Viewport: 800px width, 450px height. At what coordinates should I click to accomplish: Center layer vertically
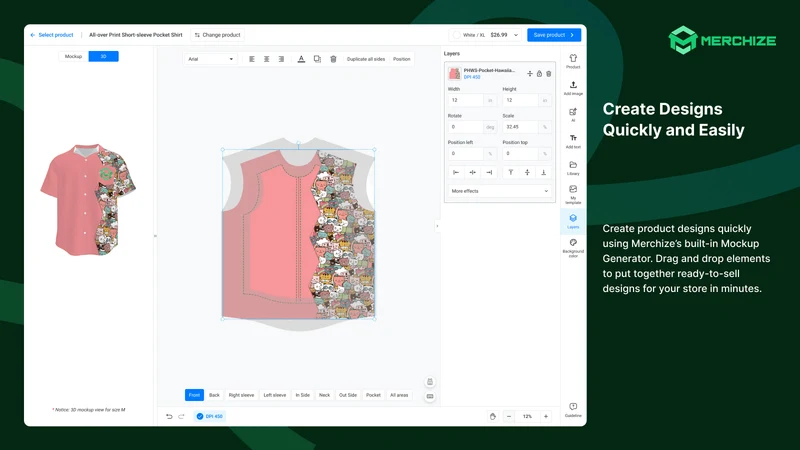527,172
